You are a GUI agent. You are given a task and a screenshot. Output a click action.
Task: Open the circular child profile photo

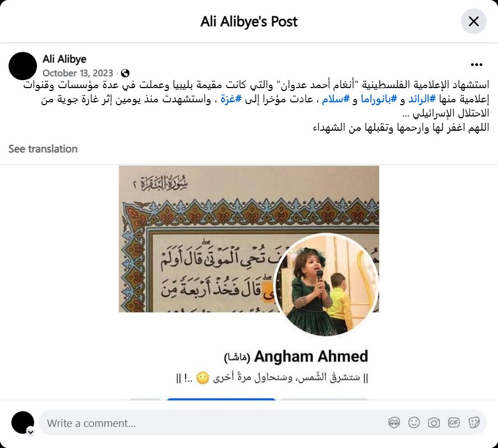click(x=326, y=285)
